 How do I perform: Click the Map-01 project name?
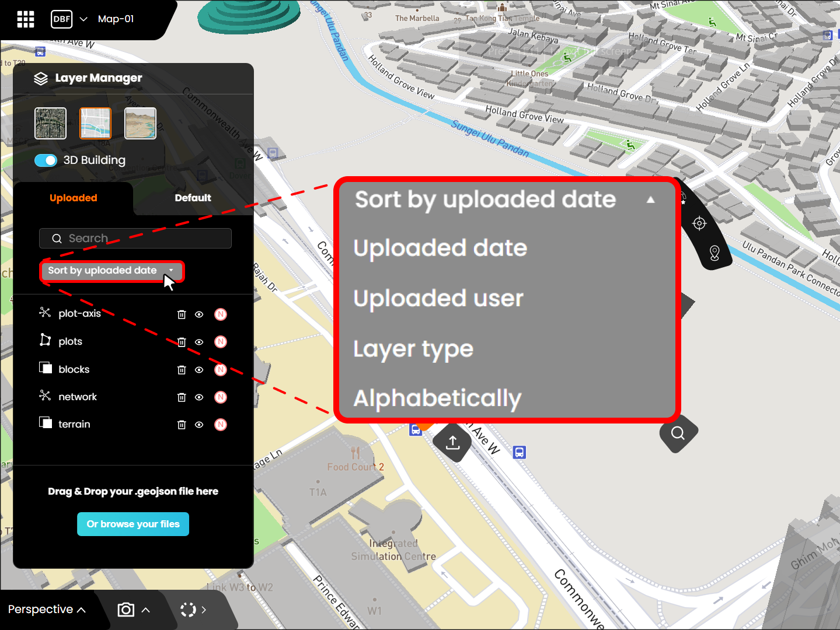coord(116,19)
